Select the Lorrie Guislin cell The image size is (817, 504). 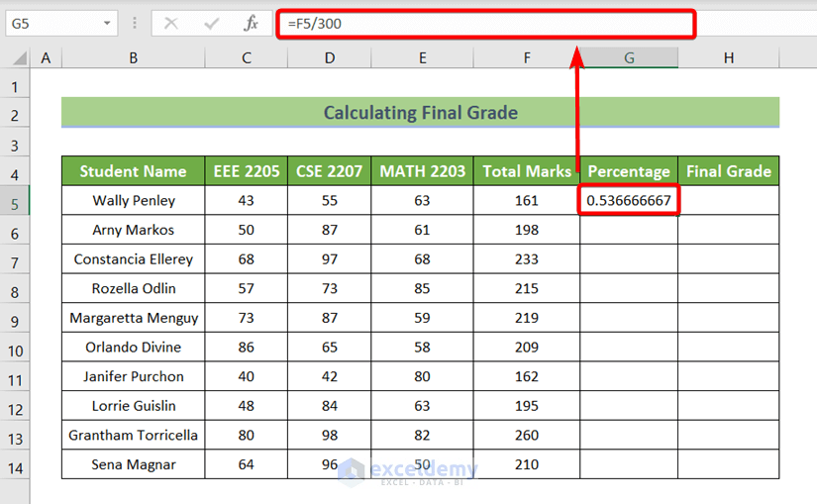134,406
